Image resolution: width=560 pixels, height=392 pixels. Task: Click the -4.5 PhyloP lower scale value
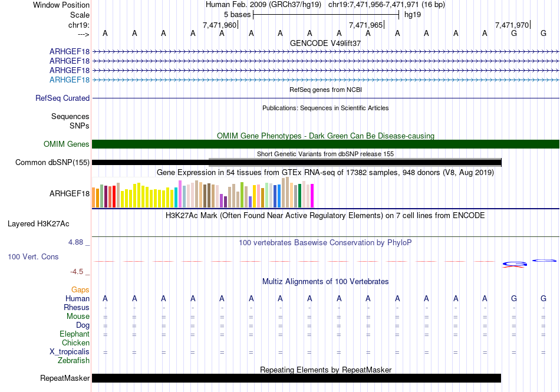click(x=77, y=272)
